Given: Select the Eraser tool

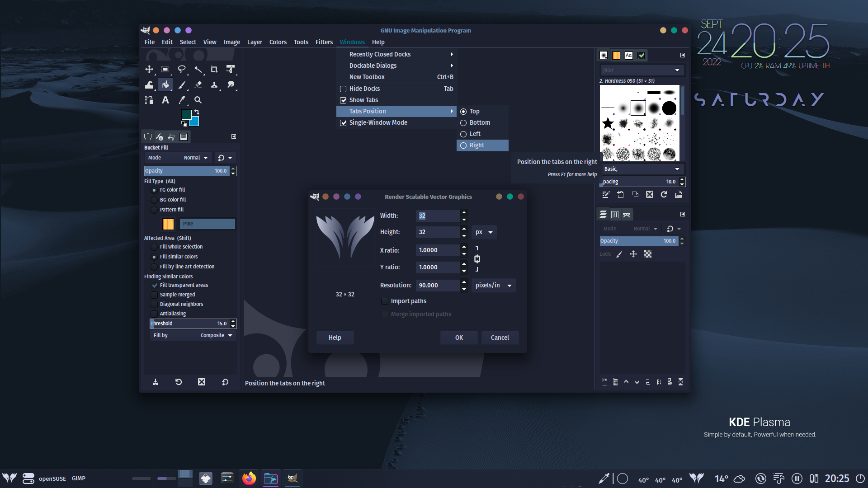Looking at the screenshot, I should (198, 84).
